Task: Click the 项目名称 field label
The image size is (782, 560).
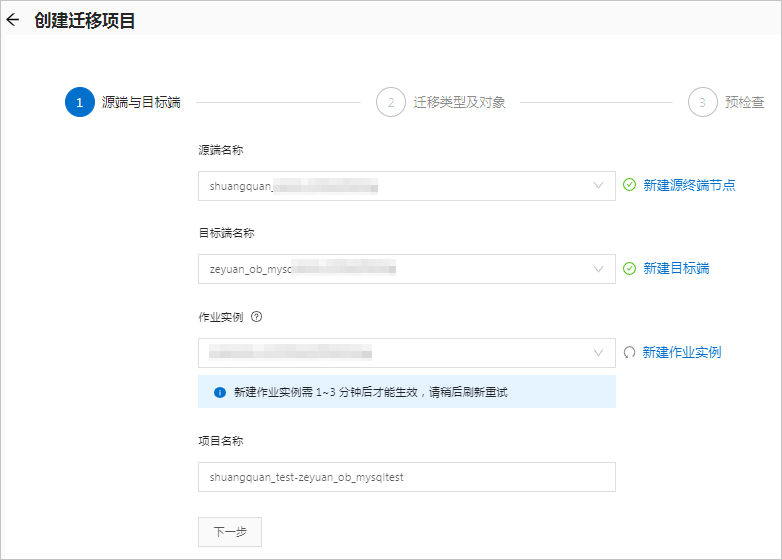Action: 221,441
